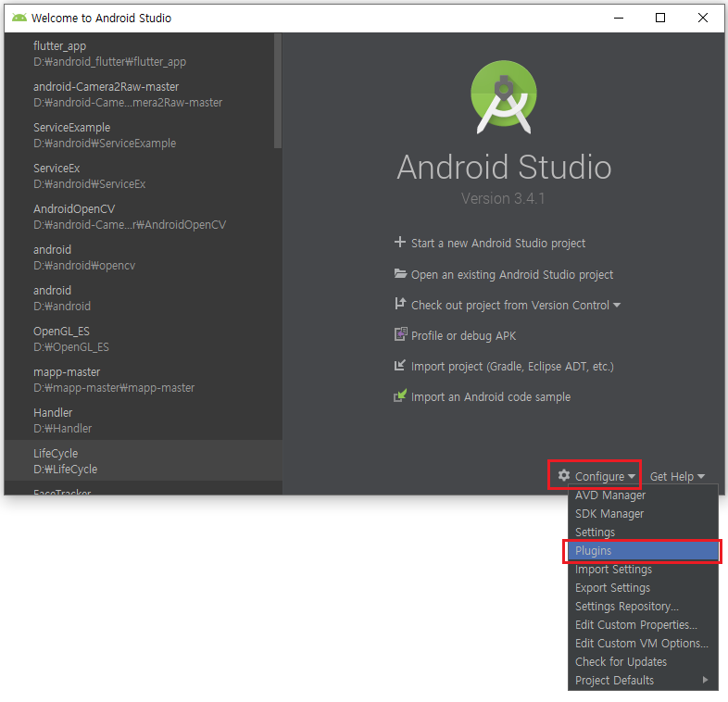Click the open folder icon
This screenshot has height=702, width=728.
click(400, 273)
